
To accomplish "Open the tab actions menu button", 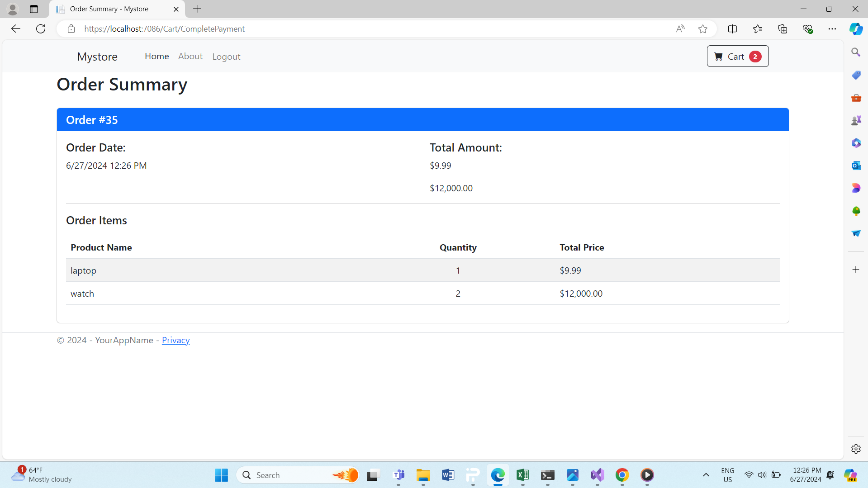I will [34, 9].
